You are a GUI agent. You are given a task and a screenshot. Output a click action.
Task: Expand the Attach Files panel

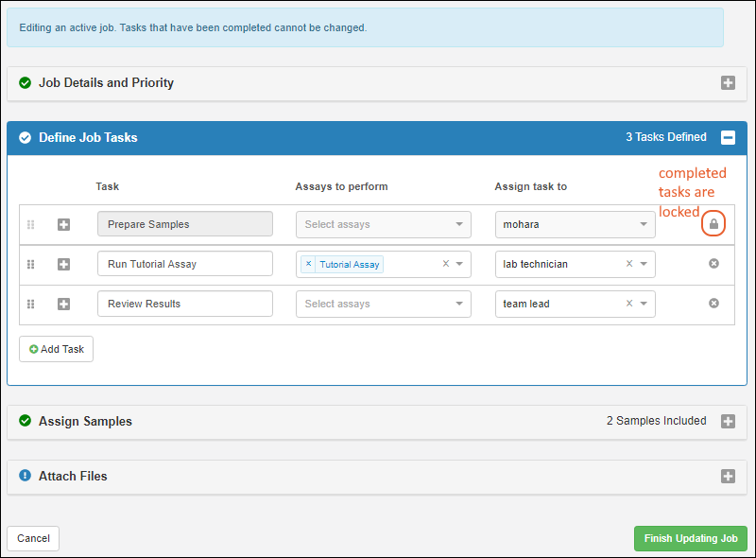pyautogui.click(x=728, y=476)
